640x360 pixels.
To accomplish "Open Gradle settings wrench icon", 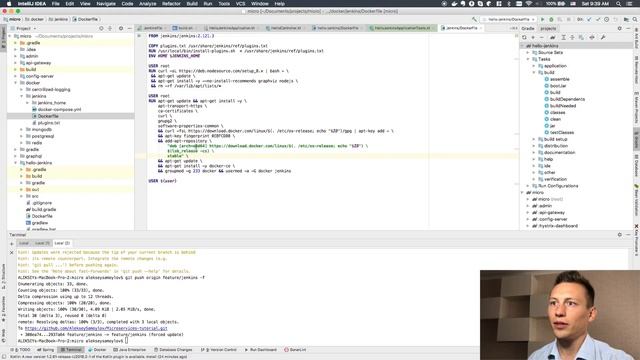I will [603, 37].
